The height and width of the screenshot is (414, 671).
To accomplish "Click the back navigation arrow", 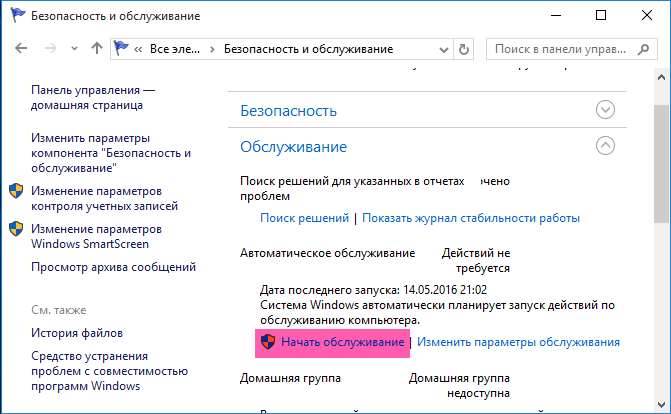I will (x=21, y=48).
